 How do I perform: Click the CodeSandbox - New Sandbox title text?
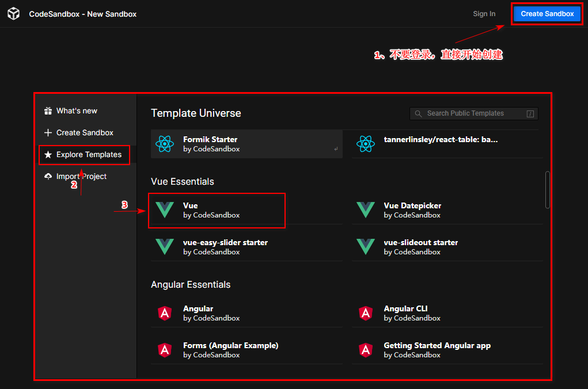point(83,14)
